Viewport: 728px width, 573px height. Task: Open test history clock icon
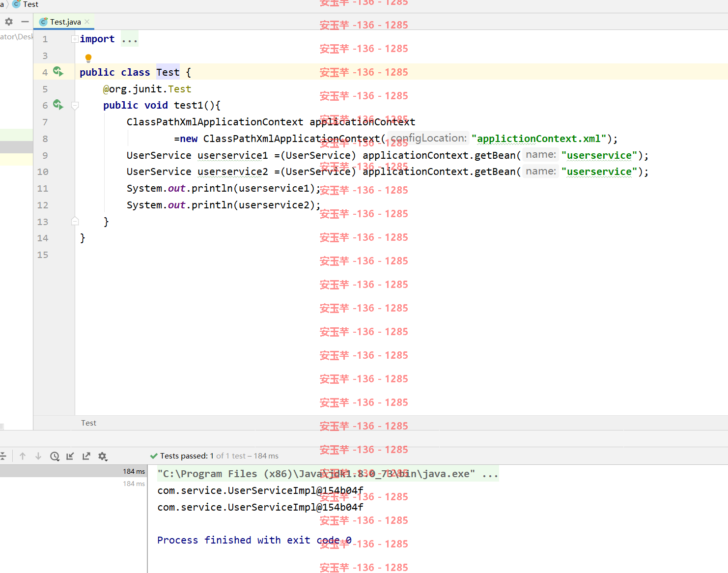[55, 456]
